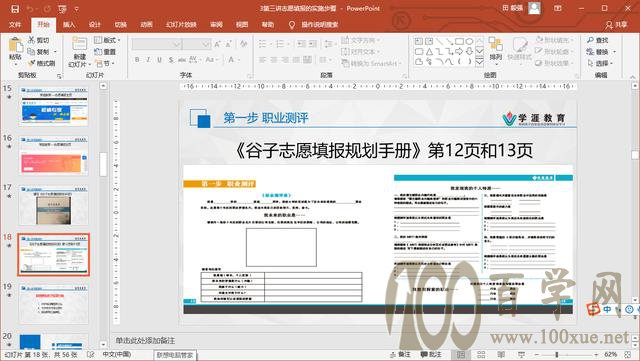The height and width of the screenshot is (361, 640).
Task: Select the oval shape in shapes gallery
Action: click(x=469, y=41)
